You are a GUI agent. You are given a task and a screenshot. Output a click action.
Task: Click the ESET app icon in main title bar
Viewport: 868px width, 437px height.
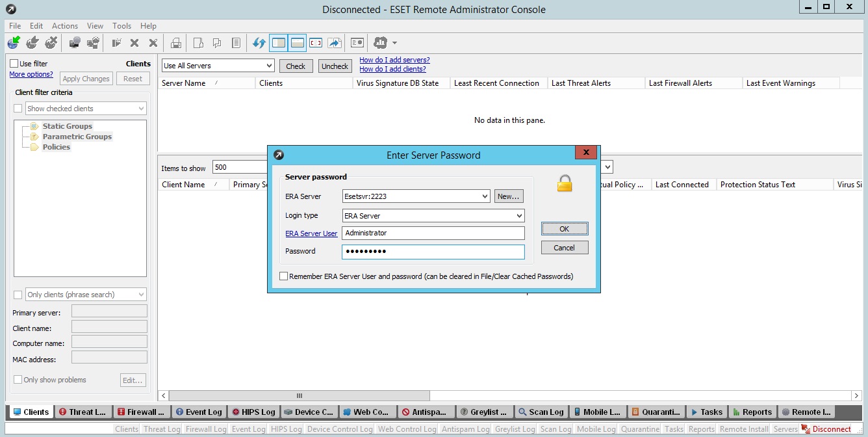click(x=11, y=9)
